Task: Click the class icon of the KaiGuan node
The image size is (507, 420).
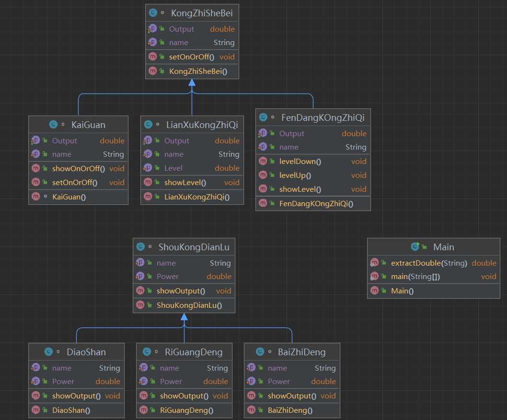Action: tap(53, 124)
